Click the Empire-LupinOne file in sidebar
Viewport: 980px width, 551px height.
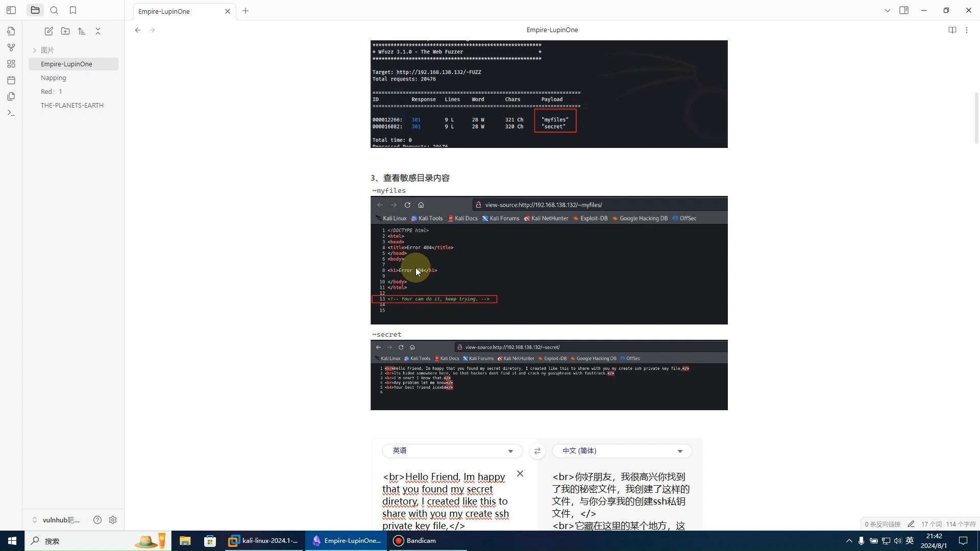tap(66, 63)
